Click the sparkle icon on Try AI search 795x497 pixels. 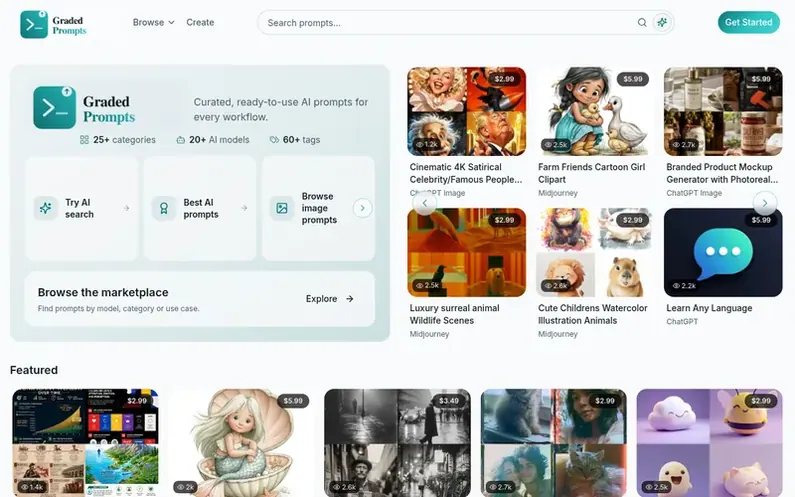point(46,208)
